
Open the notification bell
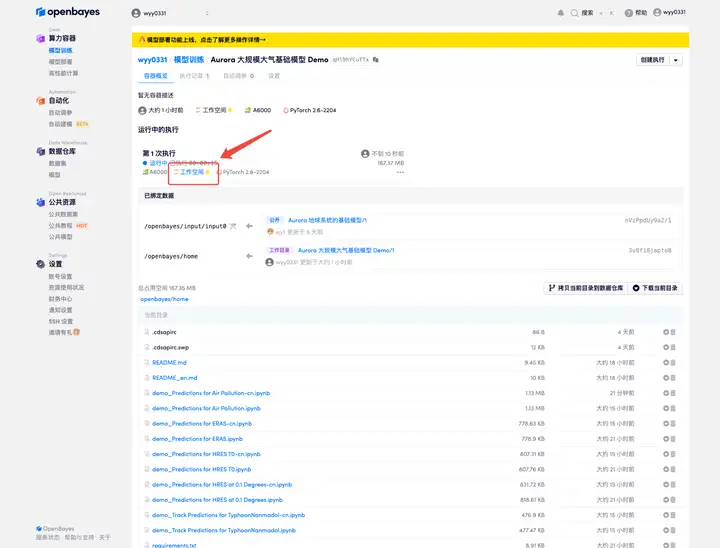pyautogui.click(x=561, y=13)
